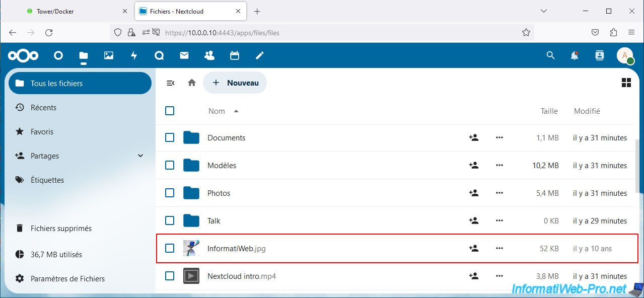Open the Notifications bell icon
644x298 pixels.
tap(575, 55)
